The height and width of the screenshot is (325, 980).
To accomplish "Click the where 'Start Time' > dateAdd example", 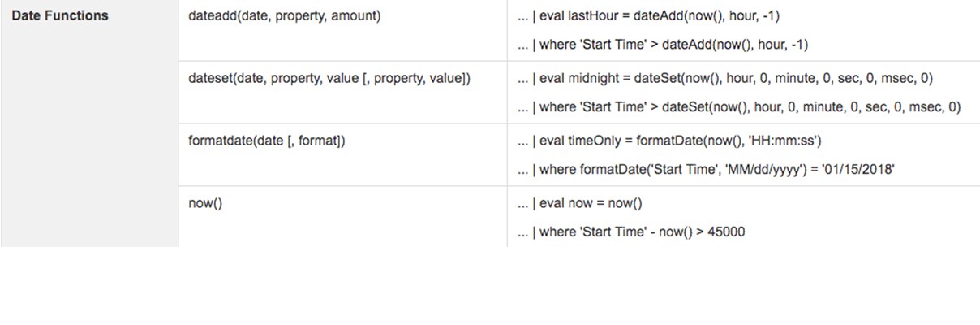I will point(662,45).
